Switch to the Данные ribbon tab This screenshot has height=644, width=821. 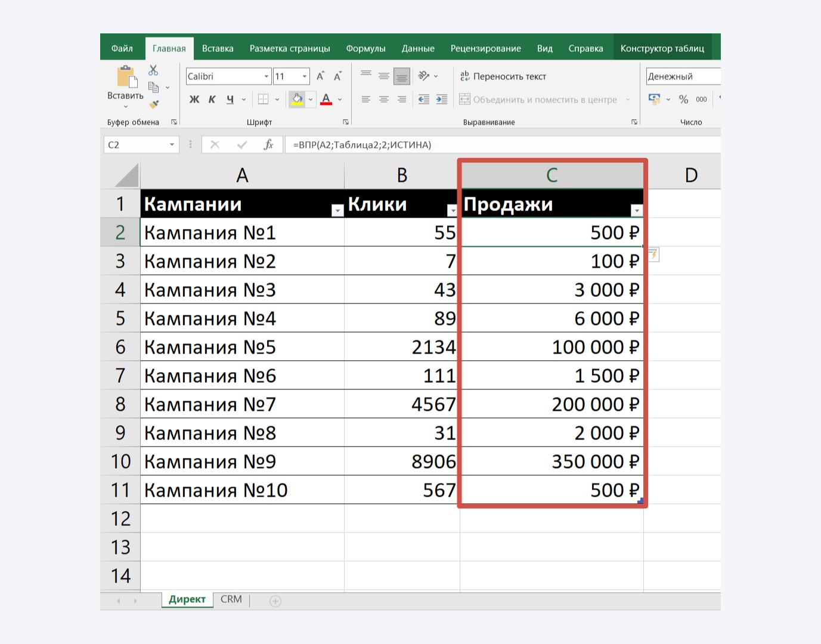tap(418, 48)
